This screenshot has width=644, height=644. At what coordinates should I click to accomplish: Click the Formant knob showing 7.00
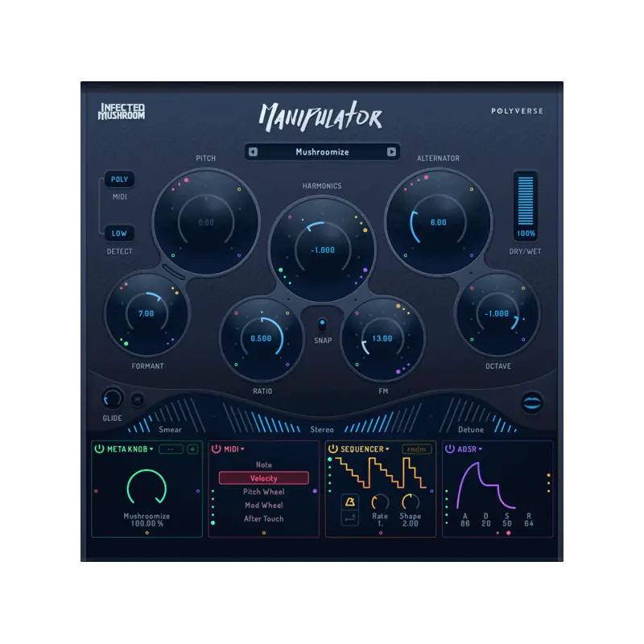point(147,313)
